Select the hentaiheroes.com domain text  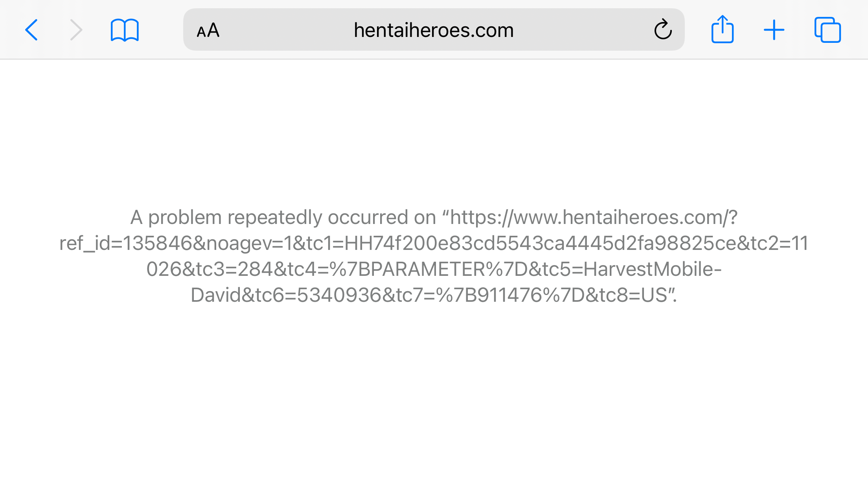[x=434, y=30]
